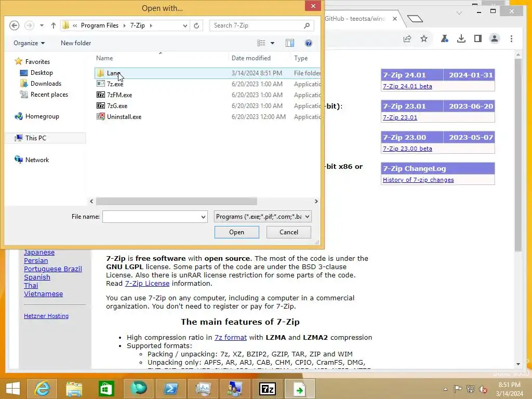Open the Portuguese Brazil language link

tap(53, 269)
